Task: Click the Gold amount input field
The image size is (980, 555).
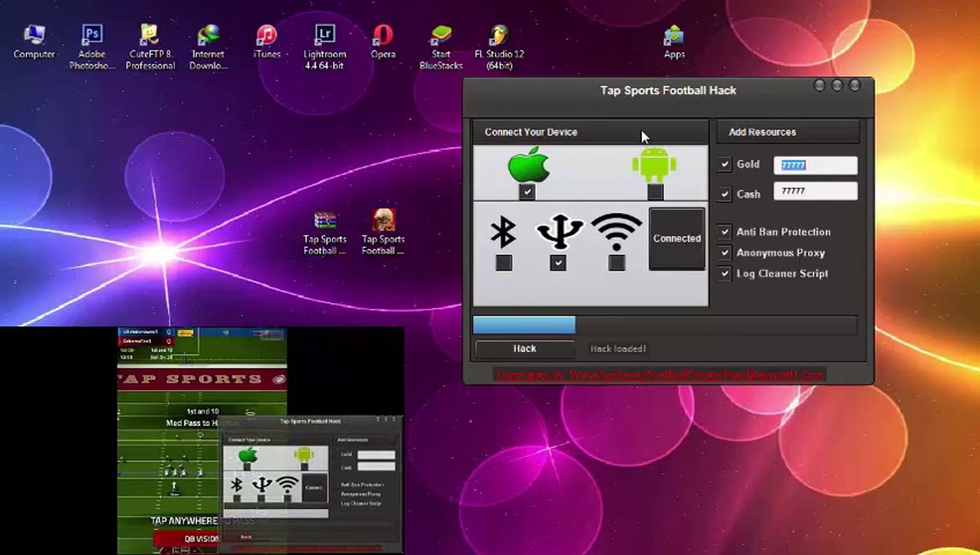Action: pos(815,165)
